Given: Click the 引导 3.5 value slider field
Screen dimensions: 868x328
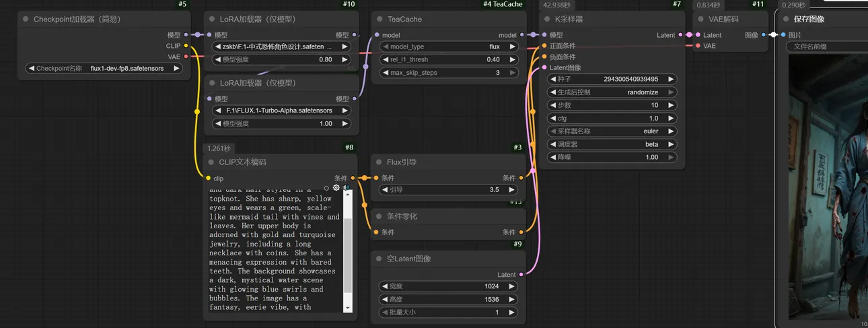Looking at the screenshot, I should [x=448, y=190].
